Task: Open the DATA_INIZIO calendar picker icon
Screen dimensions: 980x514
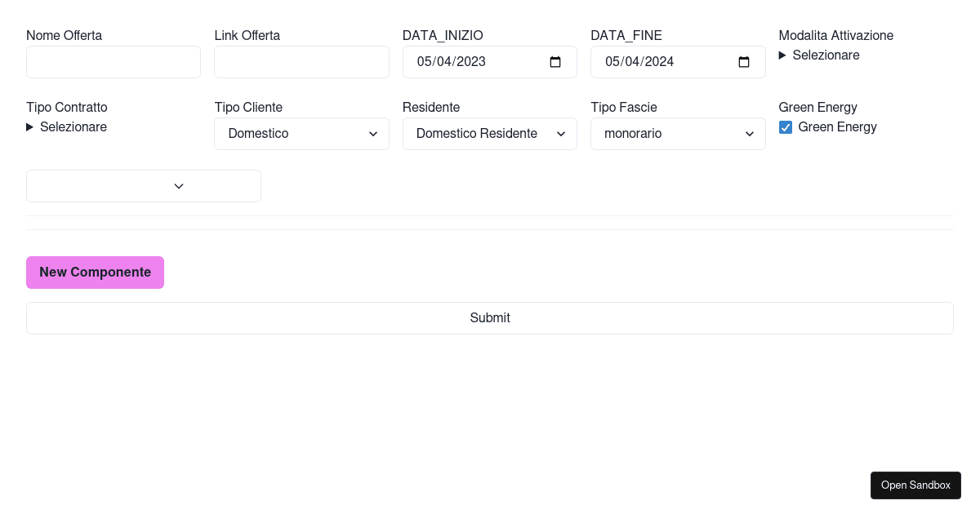Action: [555, 62]
